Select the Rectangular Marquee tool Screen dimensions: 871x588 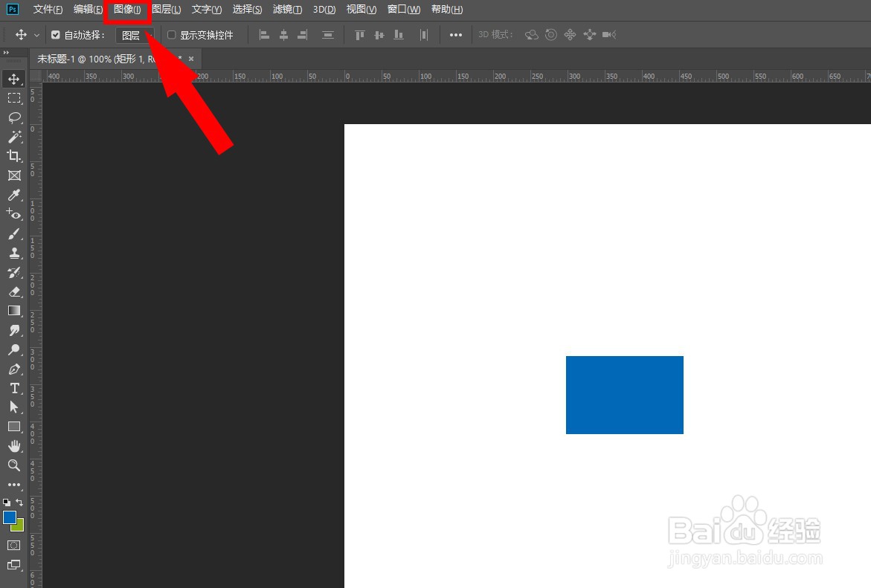coord(14,98)
